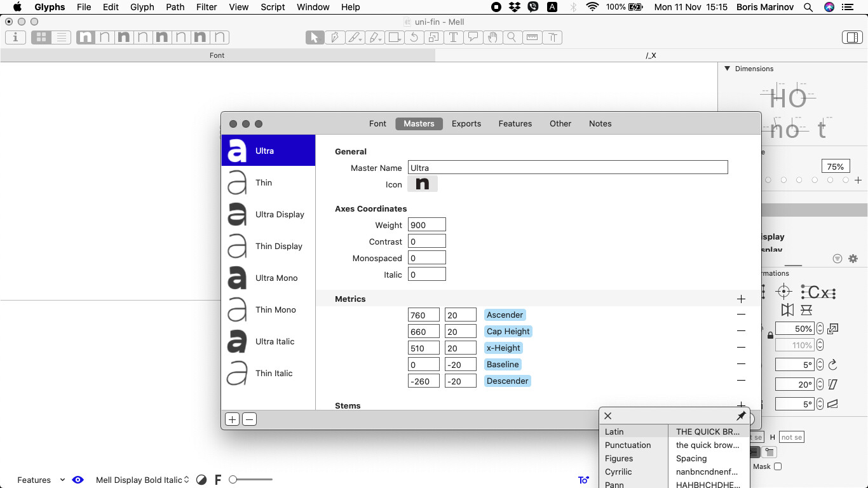
Task: Add a new master with plus button
Action: pos(232,419)
